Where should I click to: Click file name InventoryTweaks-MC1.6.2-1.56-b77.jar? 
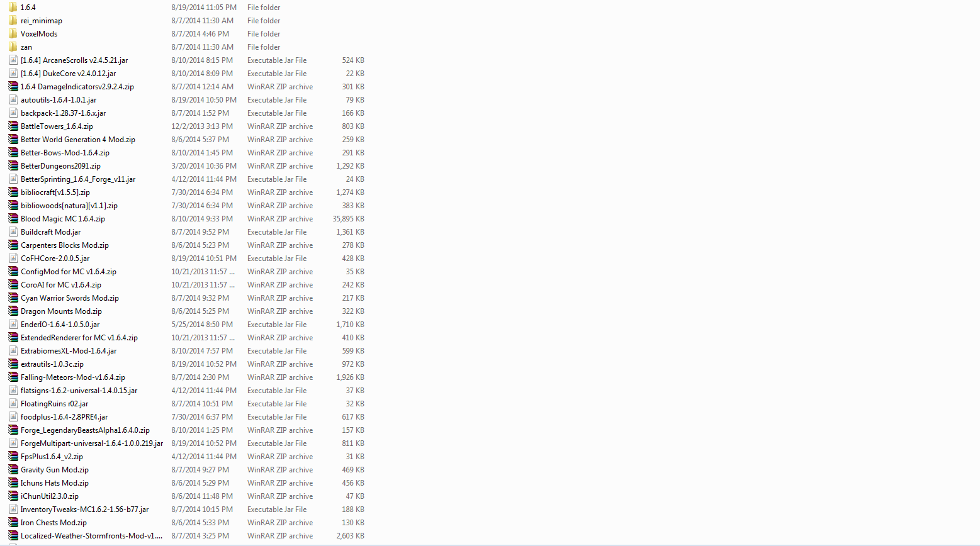pyautogui.click(x=85, y=510)
